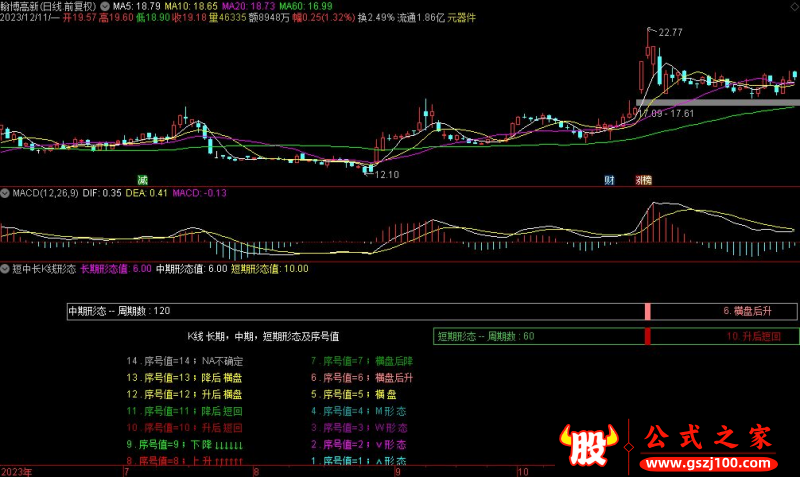Click the red marker on 短期形态 bar
The height and width of the screenshot is (477, 800).
point(647,336)
